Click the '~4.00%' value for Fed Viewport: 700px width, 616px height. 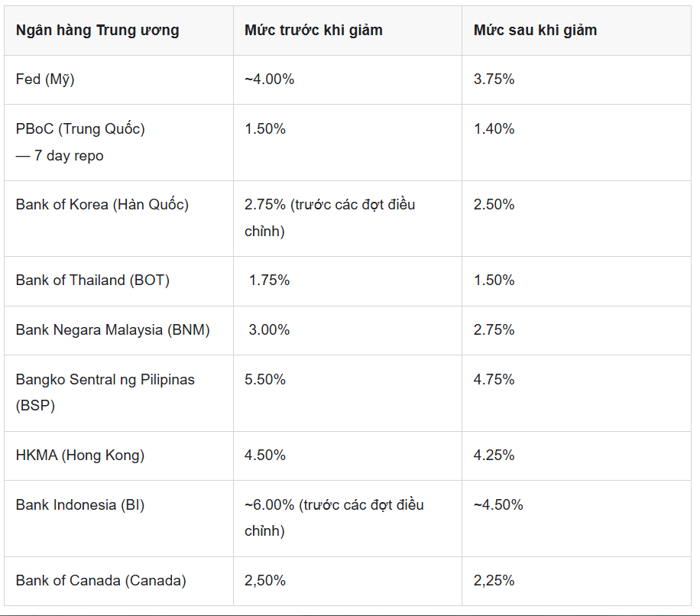click(x=269, y=79)
